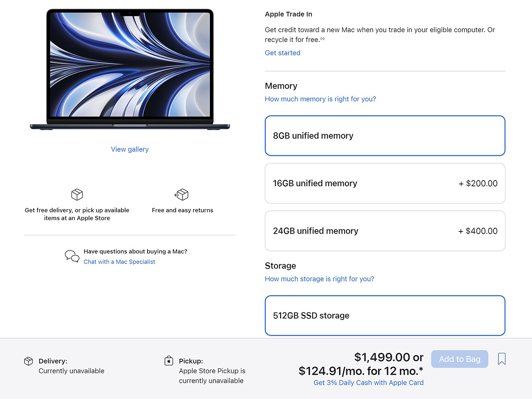The height and width of the screenshot is (399, 532).
Task: Click the 'Get free delivery, or pick up' text
Action: pyautogui.click(x=77, y=214)
